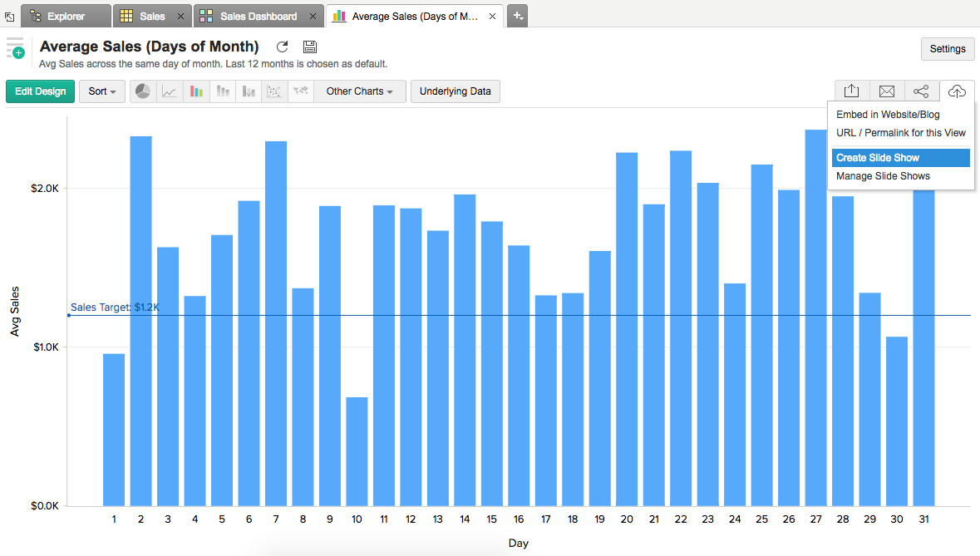
Task: Refresh the Average Sales chart
Action: (283, 47)
